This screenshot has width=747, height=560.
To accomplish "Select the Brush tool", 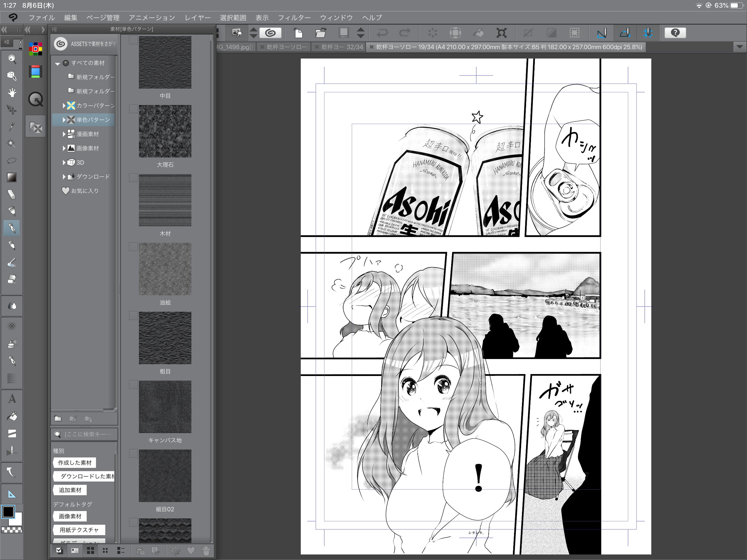I will click(12, 262).
